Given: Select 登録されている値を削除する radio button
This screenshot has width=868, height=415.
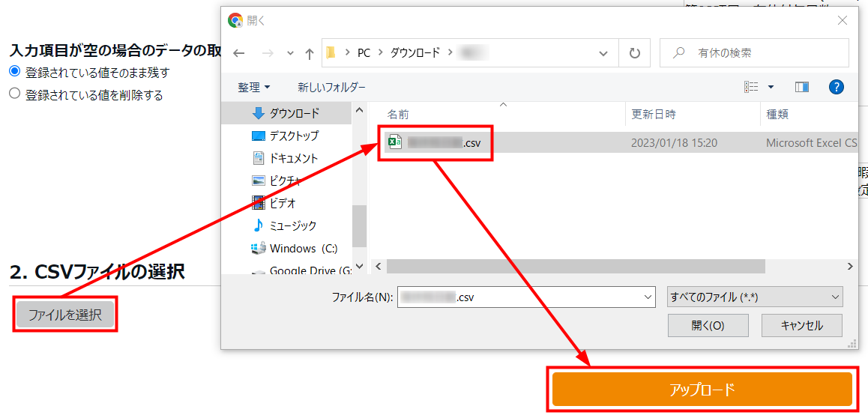Looking at the screenshot, I should coord(14,94).
